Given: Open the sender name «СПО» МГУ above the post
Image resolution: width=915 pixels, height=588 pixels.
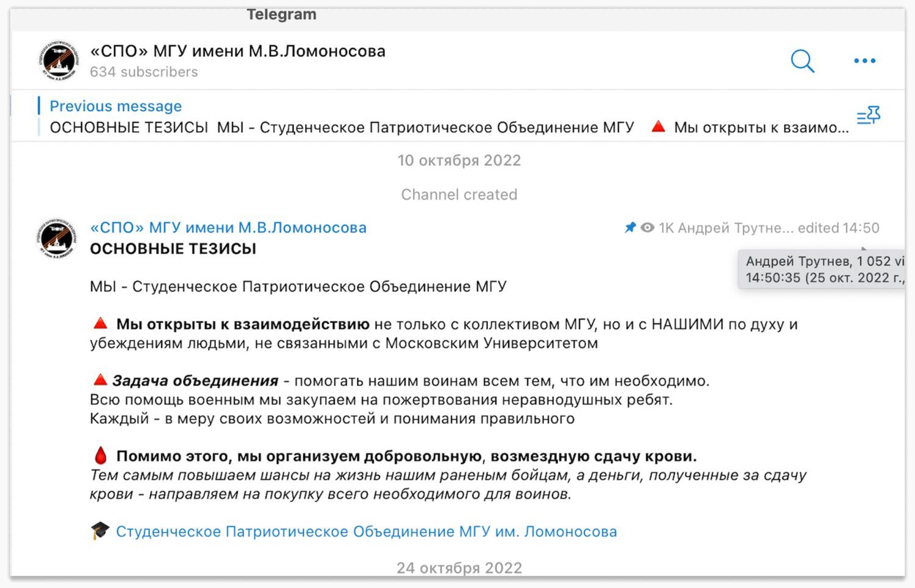Looking at the screenshot, I should point(228,228).
